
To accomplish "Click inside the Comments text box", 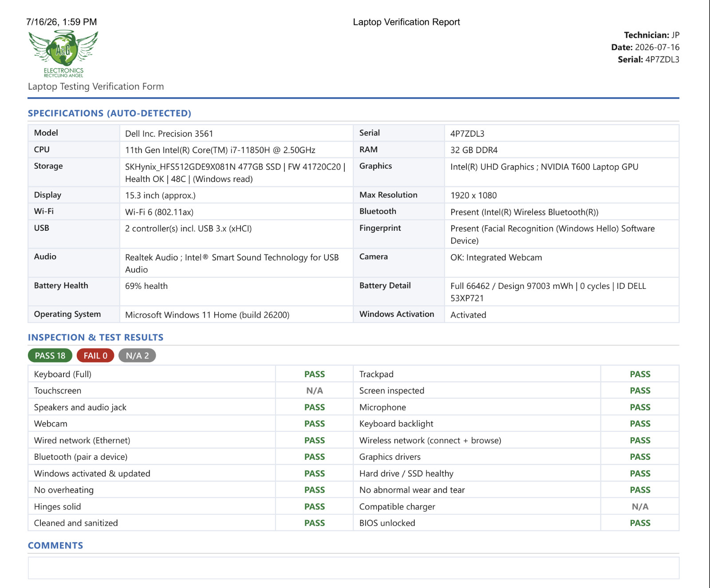I will (353, 568).
